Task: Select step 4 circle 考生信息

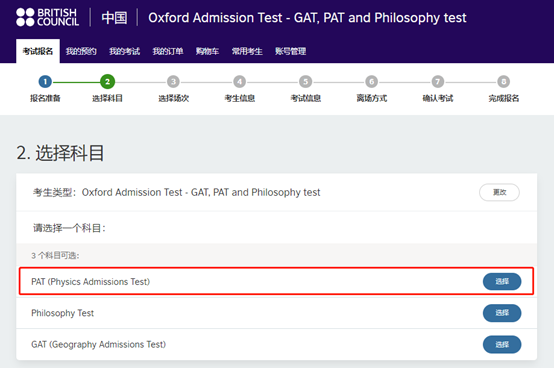Action: tap(240, 82)
